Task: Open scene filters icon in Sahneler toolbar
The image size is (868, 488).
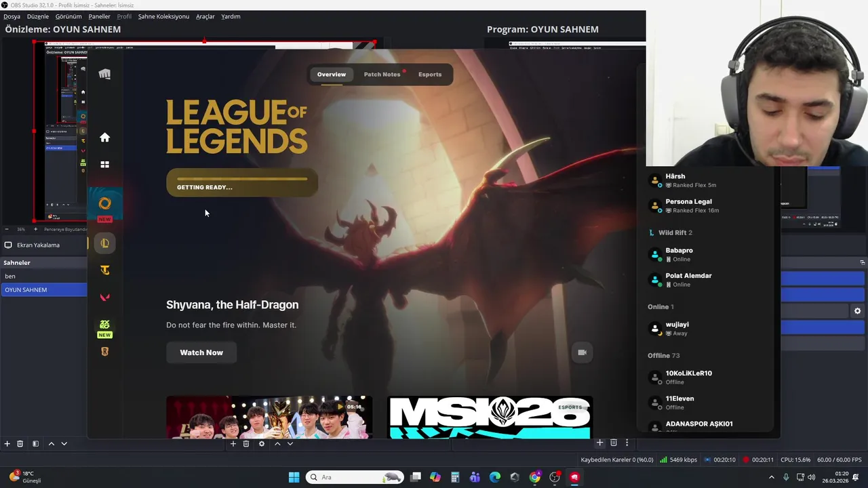Action: 35,443
